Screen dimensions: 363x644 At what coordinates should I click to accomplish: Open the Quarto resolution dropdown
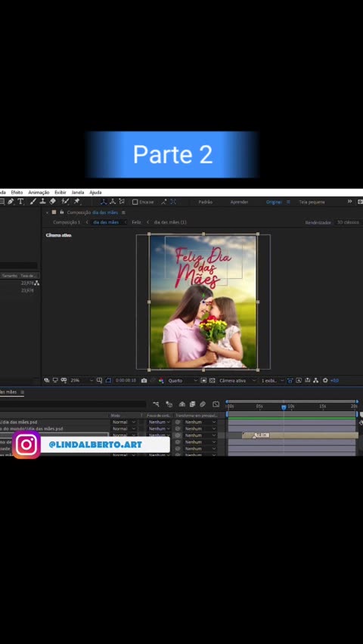click(x=182, y=381)
